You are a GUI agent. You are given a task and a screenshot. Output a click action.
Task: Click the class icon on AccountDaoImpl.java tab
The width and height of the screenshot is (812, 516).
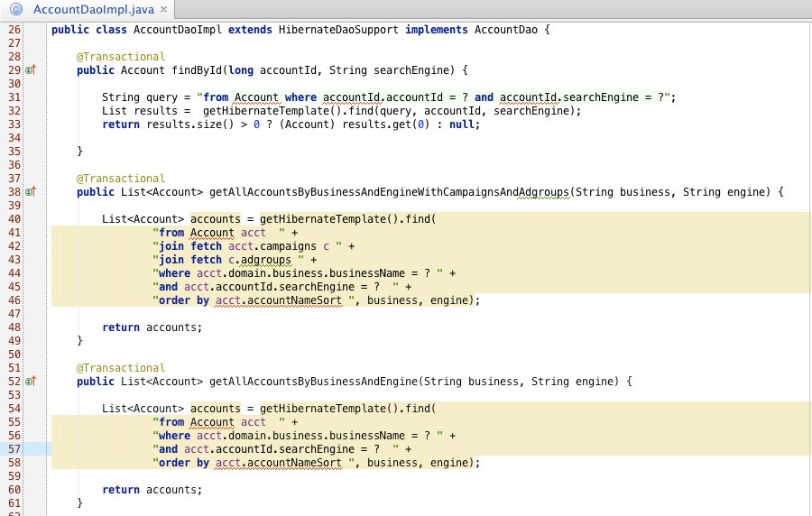tap(16, 9)
